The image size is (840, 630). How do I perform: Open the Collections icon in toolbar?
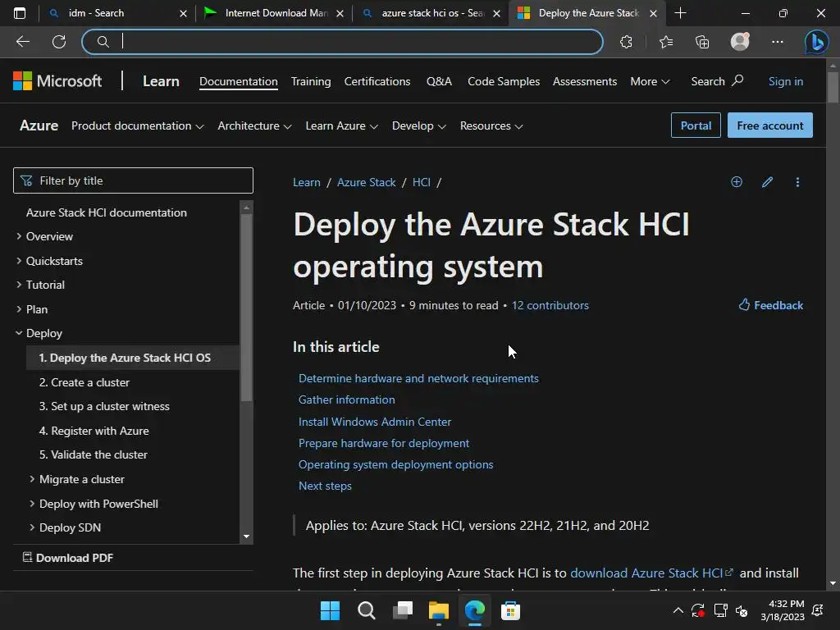[x=702, y=42]
